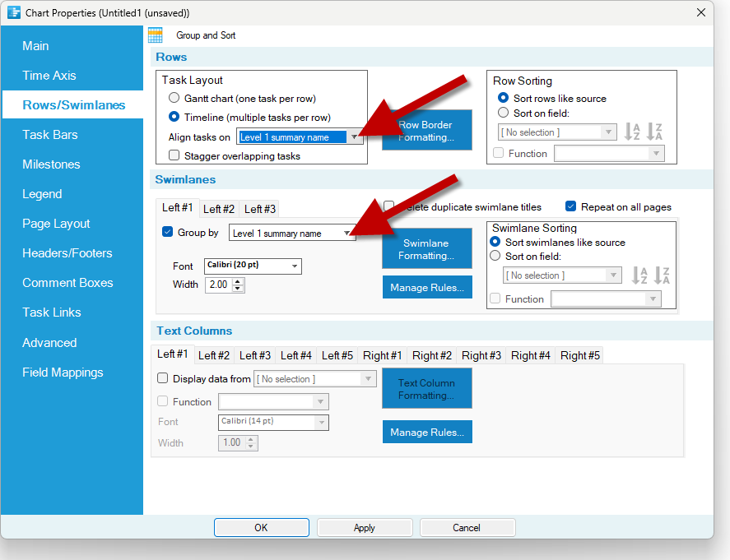Switch to Left #2 swimlane tab
The width and height of the screenshot is (730, 560).
click(x=219, y=209)
